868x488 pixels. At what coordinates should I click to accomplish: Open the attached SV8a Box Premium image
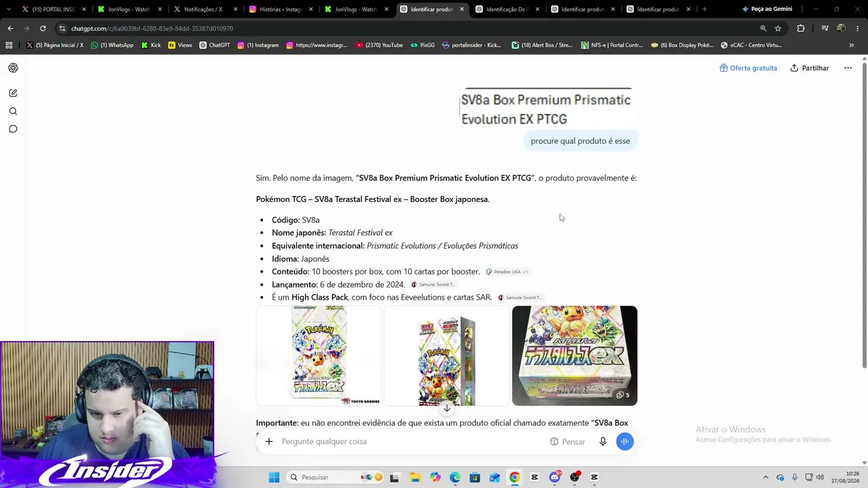547,108
